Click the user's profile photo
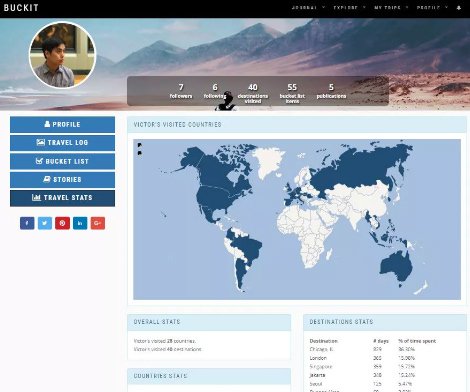Screen dimensions: 470x392 tap(62, 55)
